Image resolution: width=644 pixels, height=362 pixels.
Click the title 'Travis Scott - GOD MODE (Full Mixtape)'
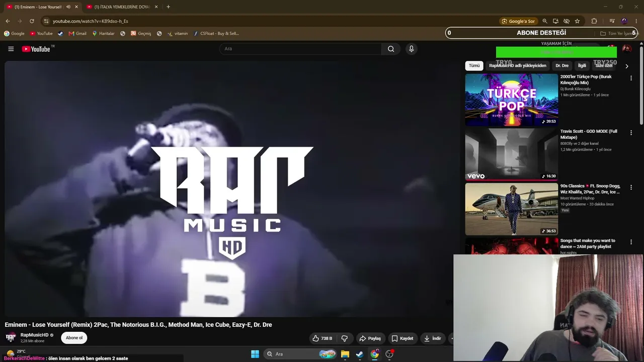[x=589, y=134]
